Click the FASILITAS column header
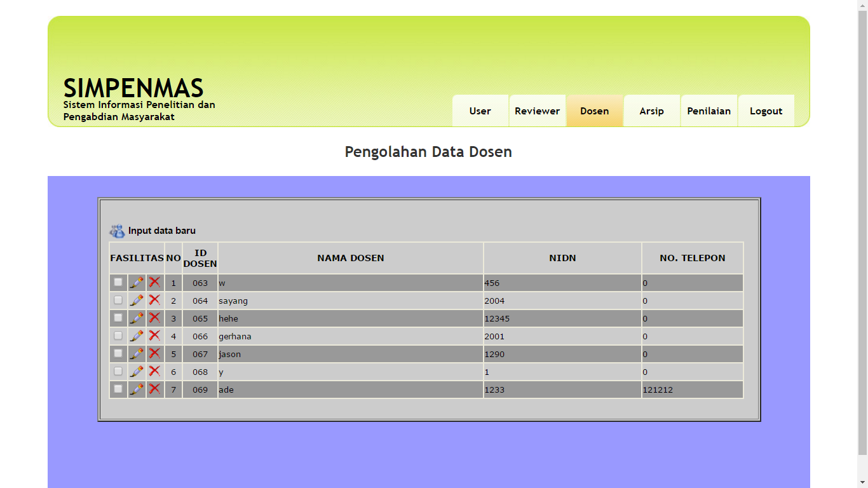 pyautogui.click(x=137, y=258)
